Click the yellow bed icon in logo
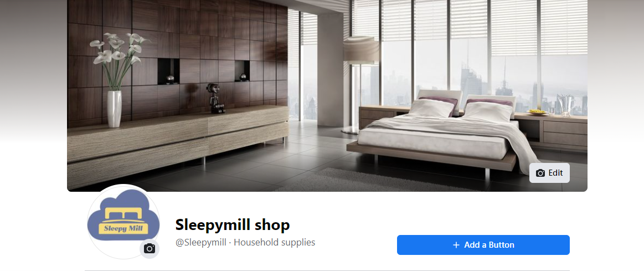Viewport: 644px width, 271px height. (123, 214)
